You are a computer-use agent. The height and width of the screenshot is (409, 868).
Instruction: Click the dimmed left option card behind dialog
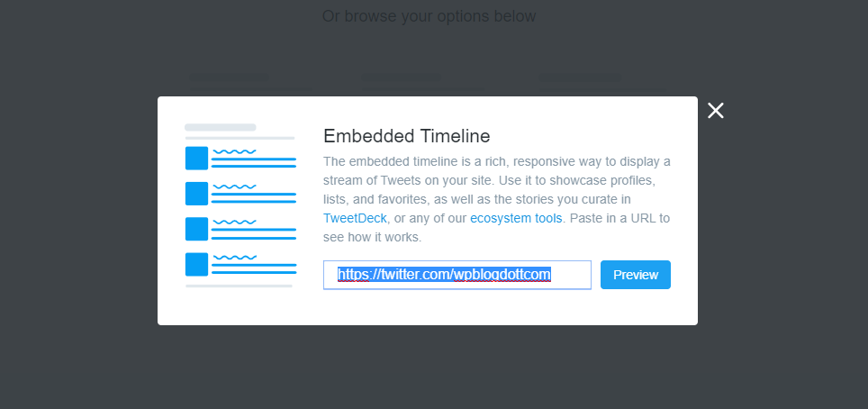click(249, 85)
